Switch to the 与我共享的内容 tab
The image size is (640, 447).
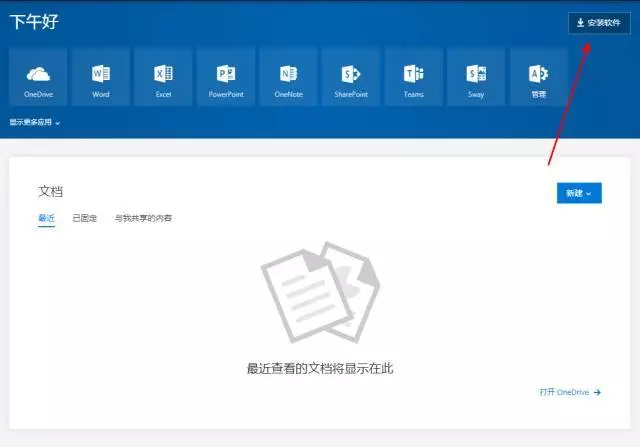click(143, 218)
